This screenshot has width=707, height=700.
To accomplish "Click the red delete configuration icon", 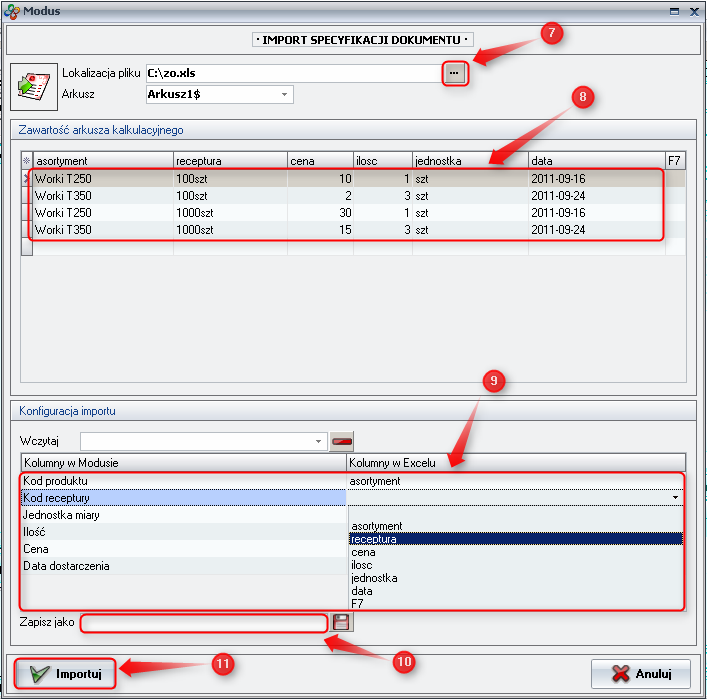I will (x=342, y=440).
